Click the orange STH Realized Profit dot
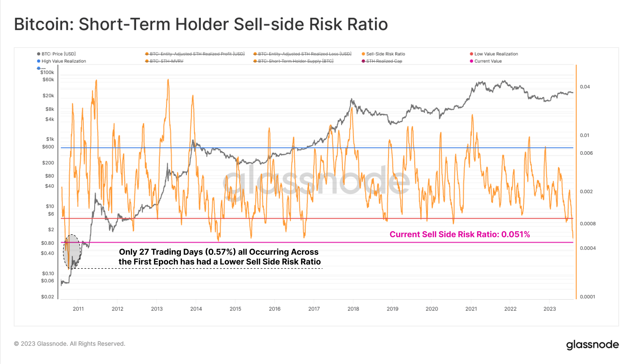632x364 pixels. point(147,54)
